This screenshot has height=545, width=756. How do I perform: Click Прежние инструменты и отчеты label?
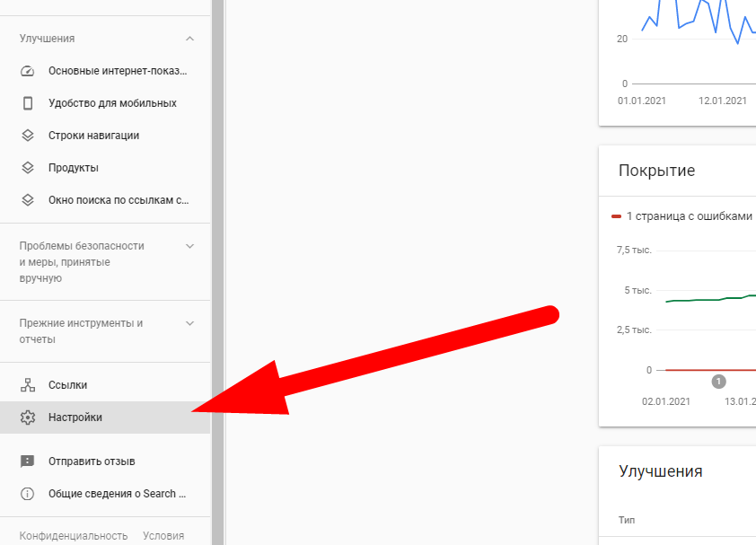pyautogui.click(x=81, y=330)
